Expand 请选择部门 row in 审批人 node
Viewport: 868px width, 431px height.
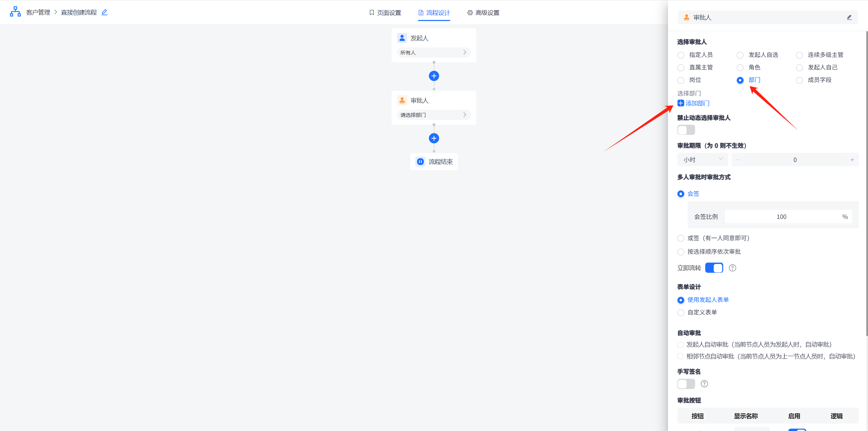click(x=434, y=115)
